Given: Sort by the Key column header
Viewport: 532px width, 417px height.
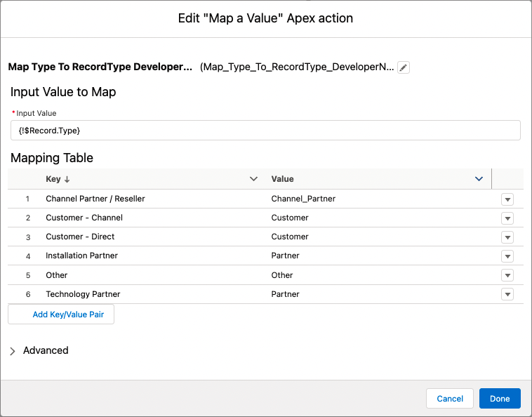Looking at the screenshot, I should pos(53,179).
